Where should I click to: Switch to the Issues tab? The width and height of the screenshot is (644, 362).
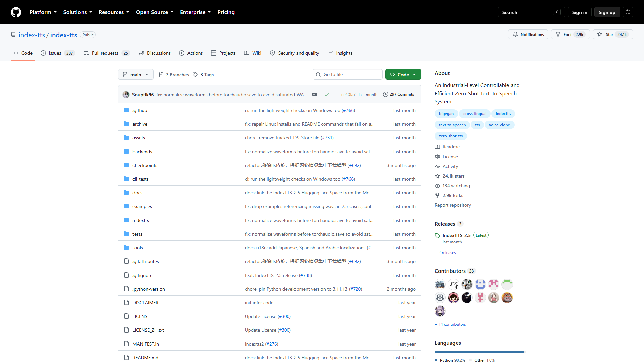coord(58,53)
